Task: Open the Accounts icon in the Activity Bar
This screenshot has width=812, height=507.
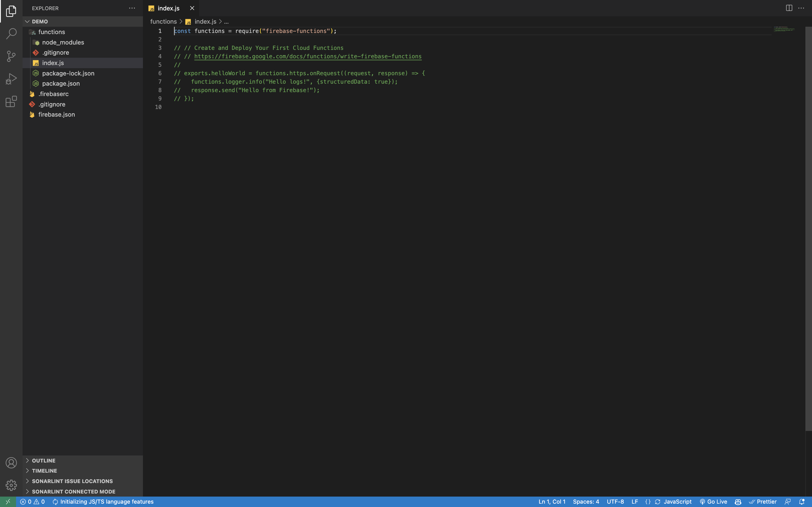Action: pos(11,462)
